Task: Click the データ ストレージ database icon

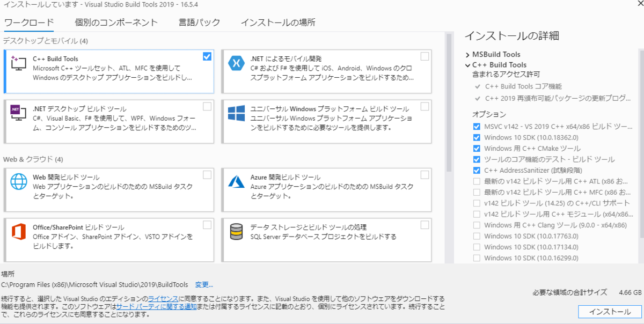Action: pos(236,232)
